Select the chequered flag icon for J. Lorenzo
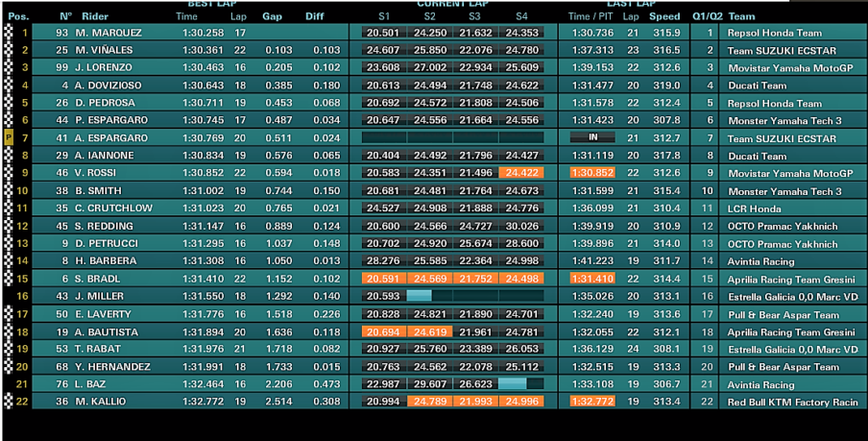The height and width of the screenshot is (441, 868). pos(8,67)
